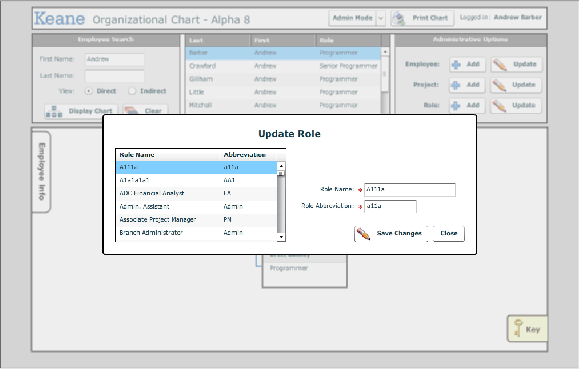Click the Andrew Barber logged-in name
The width and height of the screenshot is (580, 369).
point(517,17)
